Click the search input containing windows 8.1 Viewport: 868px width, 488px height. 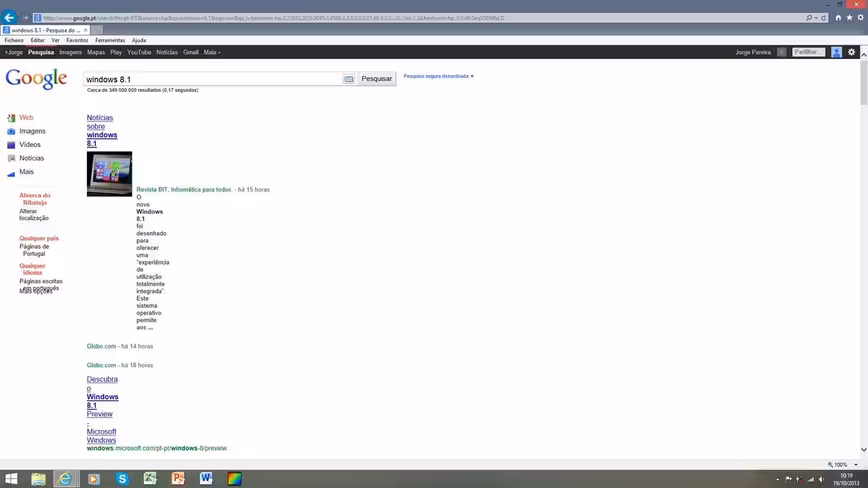213,79
